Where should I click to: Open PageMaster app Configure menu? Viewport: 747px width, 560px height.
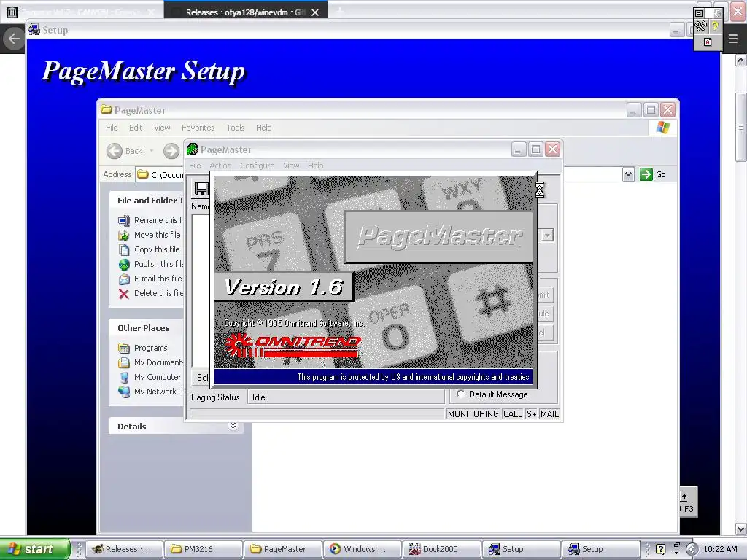[258, 166]
